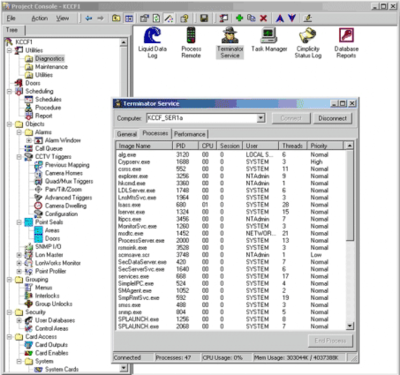This screenshot has width=400, height=375.
Task: Open the Liquid Data Log icon
Action: pos(152,43)
